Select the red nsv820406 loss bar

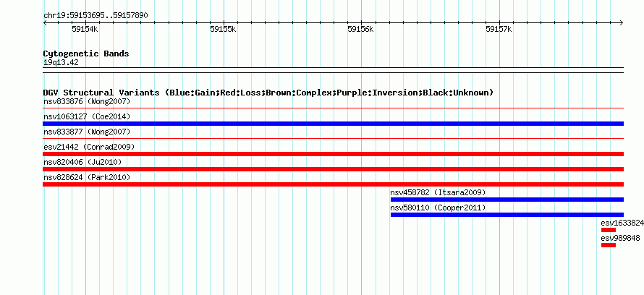click(x=333, y=169)
